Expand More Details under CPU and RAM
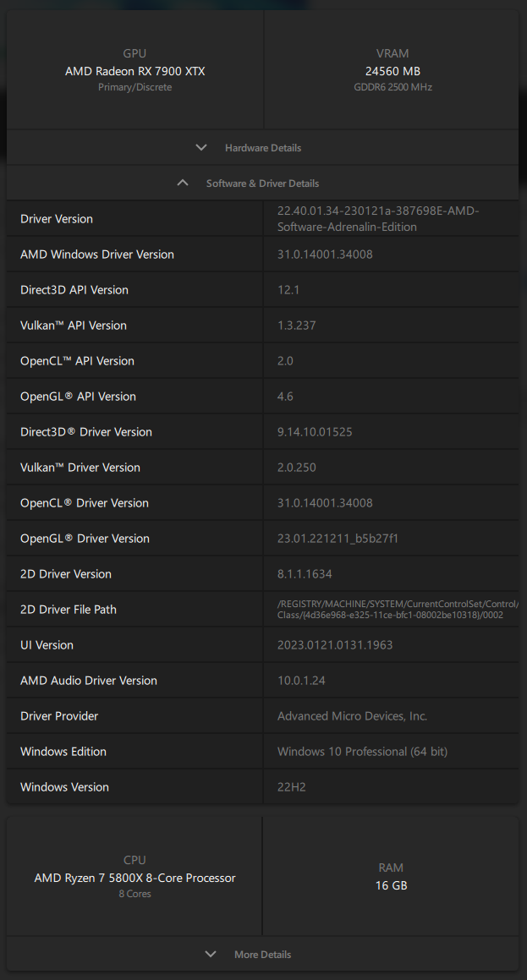 262,955
